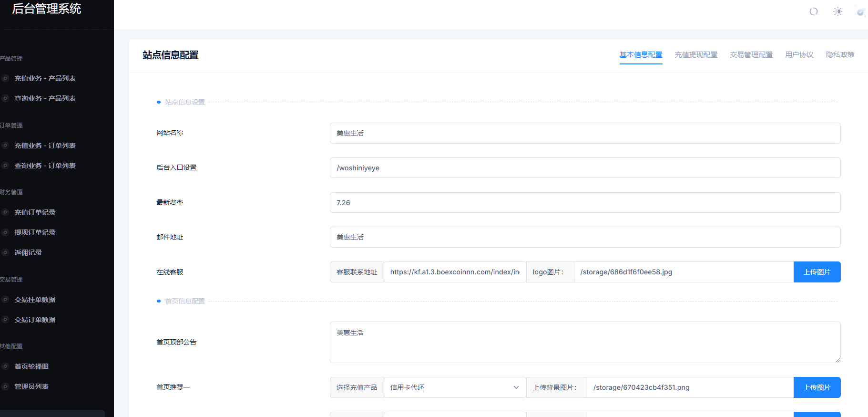Screen dimensions: 868x417
Task: Click the 后台入口设置 input field
Action: 584,168
